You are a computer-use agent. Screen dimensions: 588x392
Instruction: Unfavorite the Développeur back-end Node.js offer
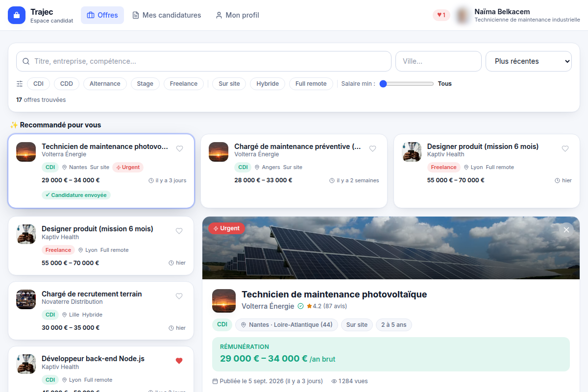pos(179,361)
